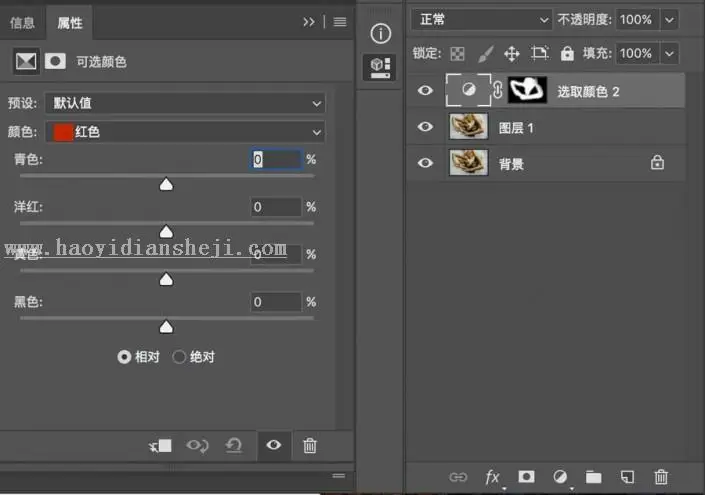
Task: Open the 颜色 红色 dropdown
Action: pos(185,132)
